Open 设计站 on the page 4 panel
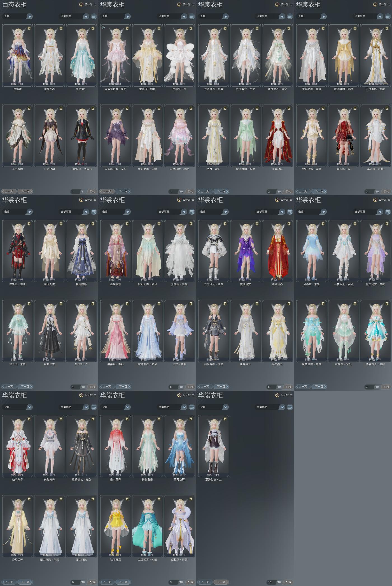This screenshot has height=586, width=392. [x=88, y=200]
